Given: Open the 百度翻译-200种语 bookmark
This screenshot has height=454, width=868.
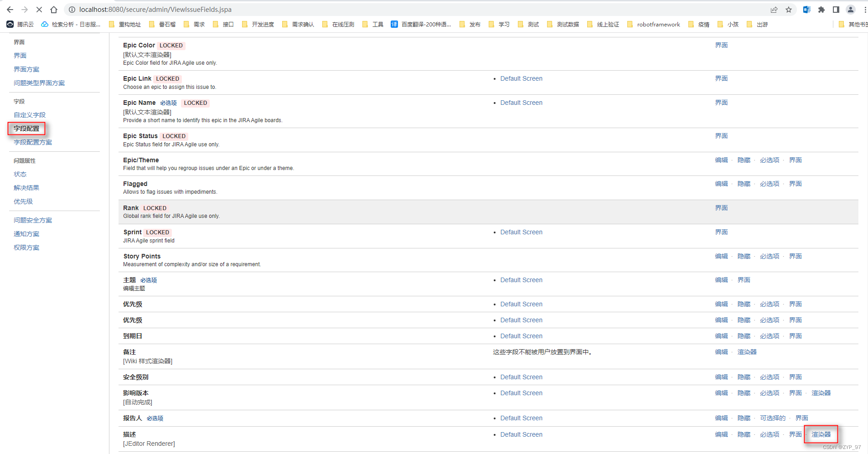Looking at the screenshot, I should point(425,24).
